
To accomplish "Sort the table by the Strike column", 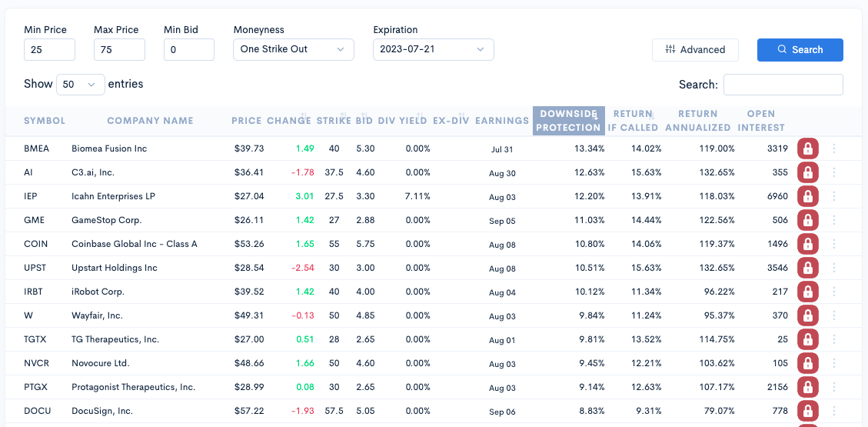I will (x=334, y=121).
